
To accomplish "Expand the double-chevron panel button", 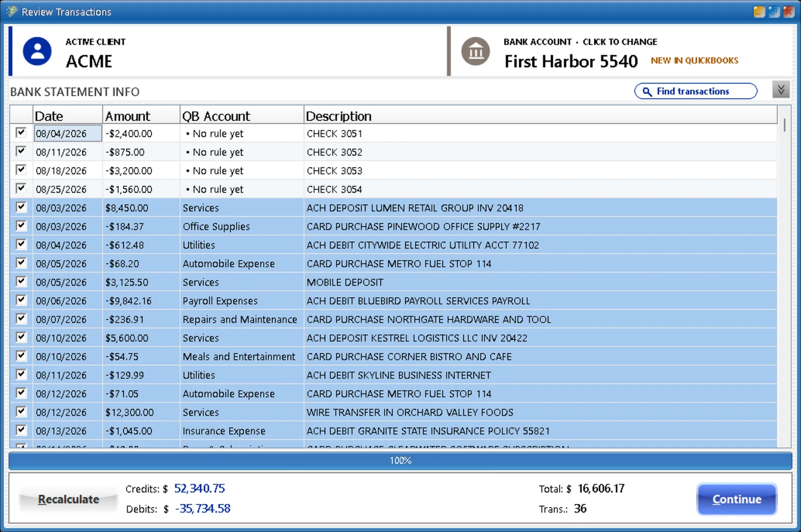I will point(780,90).
